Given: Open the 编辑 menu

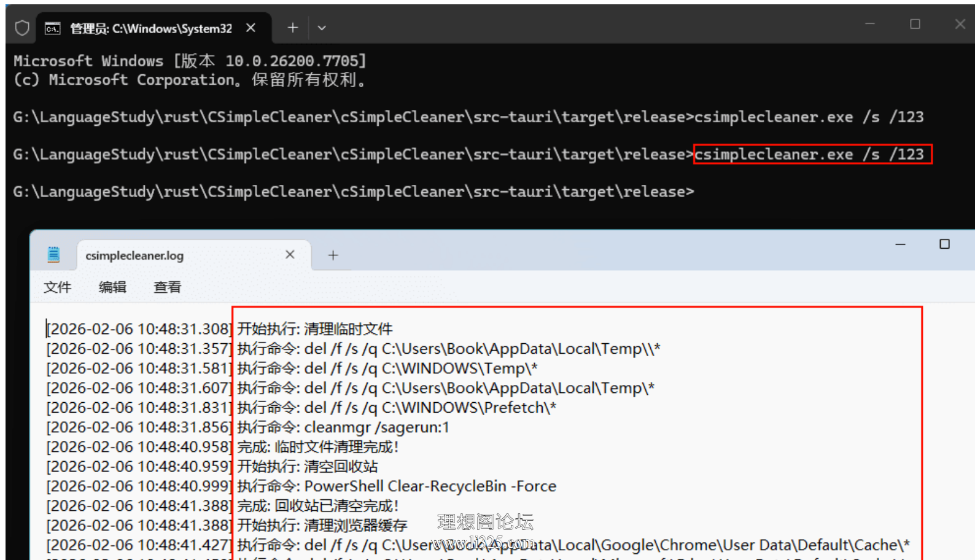Looking at the screenshot, I should pyautogui.click(x=112, y=287).
